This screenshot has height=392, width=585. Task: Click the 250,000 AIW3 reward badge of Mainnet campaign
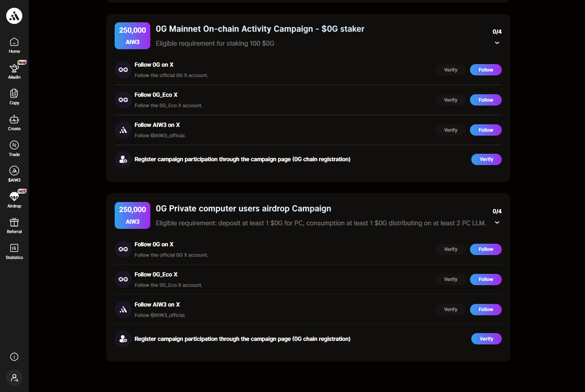pyautogui.click(x=132, y=36)
